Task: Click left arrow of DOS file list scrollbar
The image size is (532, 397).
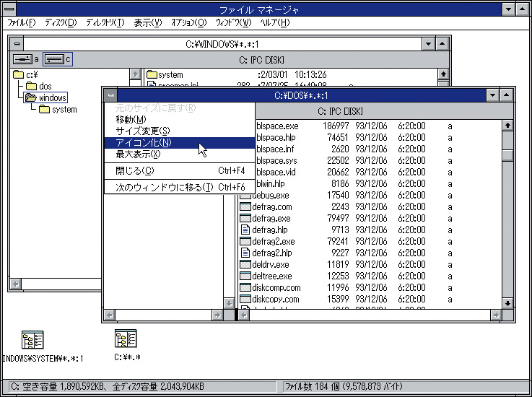Action: point(243,315)
